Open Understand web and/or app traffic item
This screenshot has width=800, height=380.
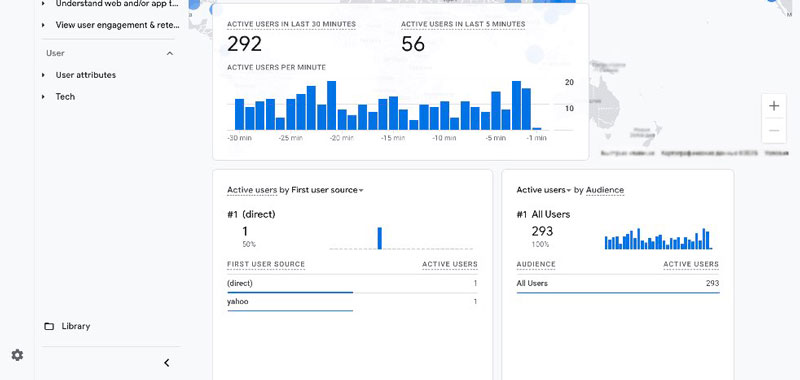tap(117, 3)
